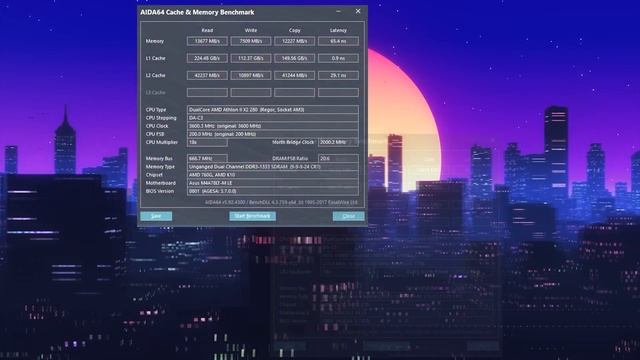Click the "Latency" column header
This screenshot has width=640, height=360.
click(338, 30)
